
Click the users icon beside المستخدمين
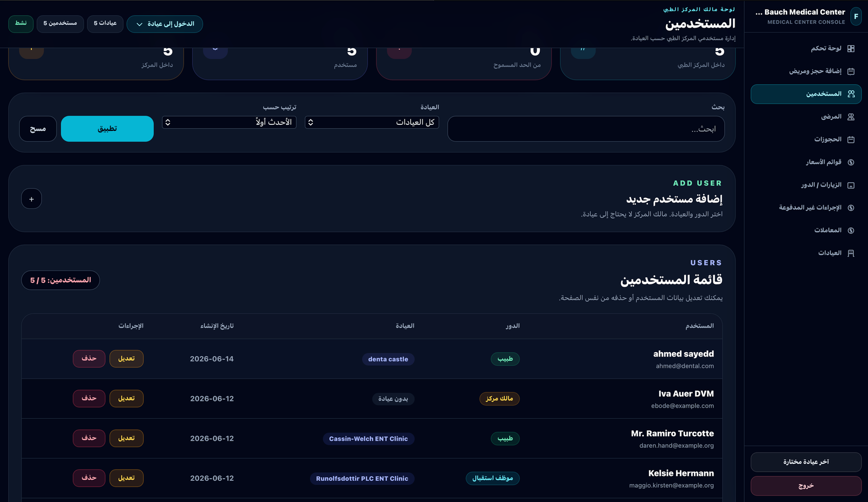(851, 94)
